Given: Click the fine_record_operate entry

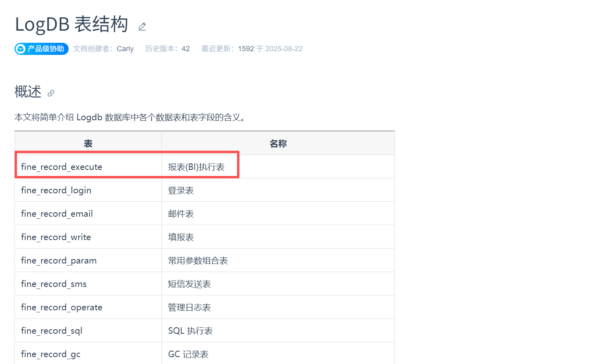Looking at the screenshot, I should 62,308.
